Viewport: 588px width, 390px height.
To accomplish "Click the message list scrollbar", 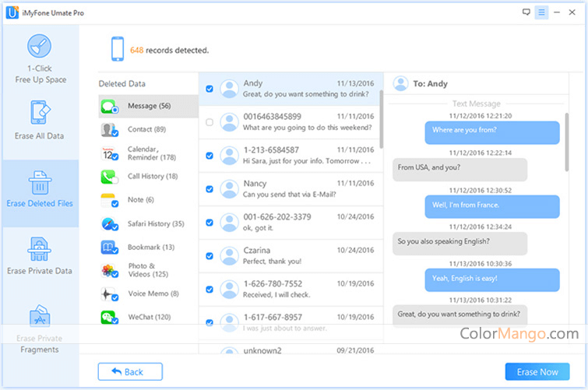I will point(381,117).
